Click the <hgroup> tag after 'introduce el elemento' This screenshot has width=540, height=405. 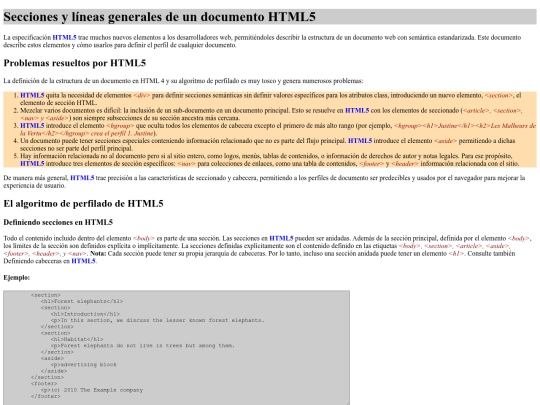pyautogui.click(x=120, y=125)
